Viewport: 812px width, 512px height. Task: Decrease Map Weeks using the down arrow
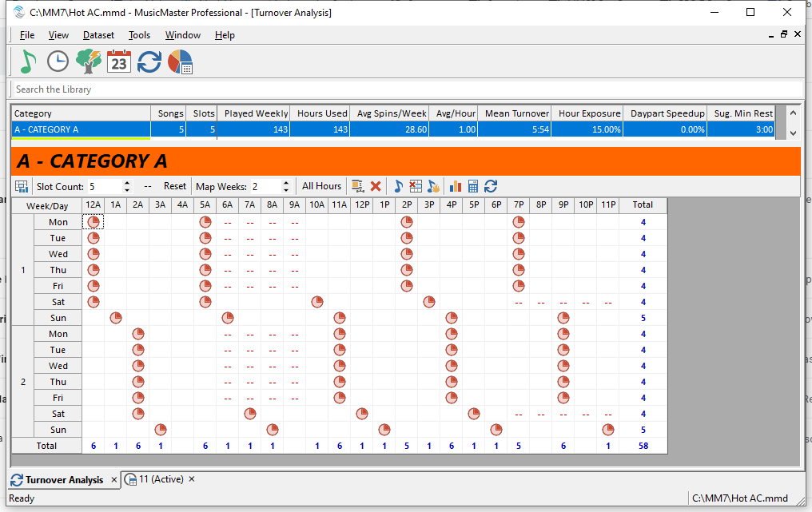(x=286, y=190)
